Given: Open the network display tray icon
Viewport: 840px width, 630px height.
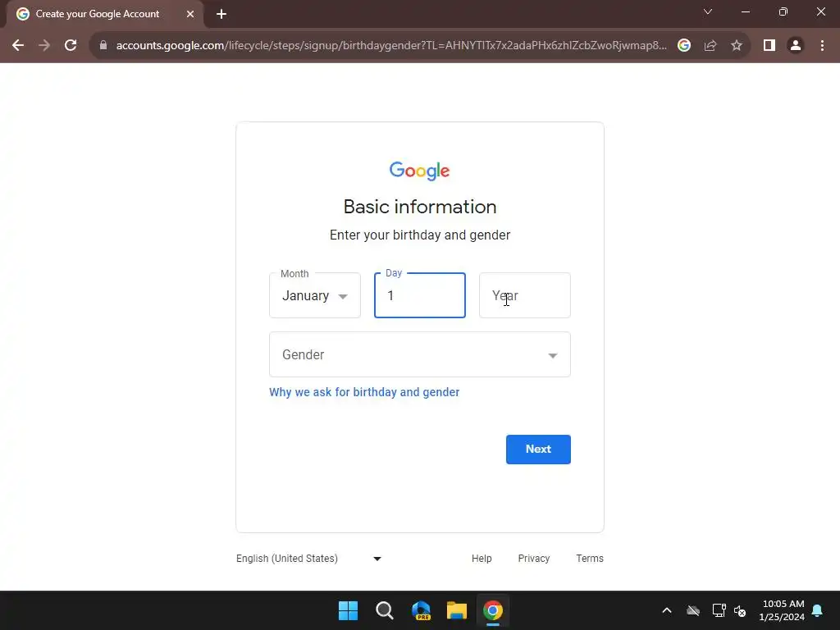Looking at the screenshot, I should click(x=719, y=610).
